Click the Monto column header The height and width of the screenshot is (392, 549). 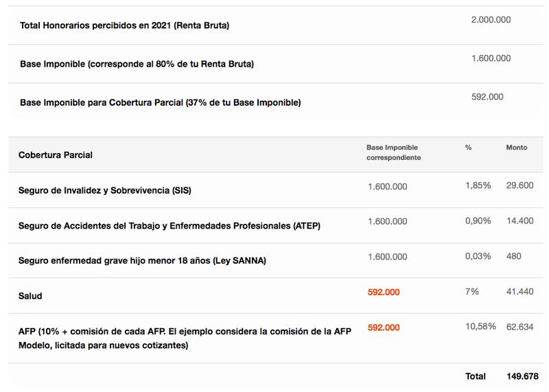pos(517,148)
